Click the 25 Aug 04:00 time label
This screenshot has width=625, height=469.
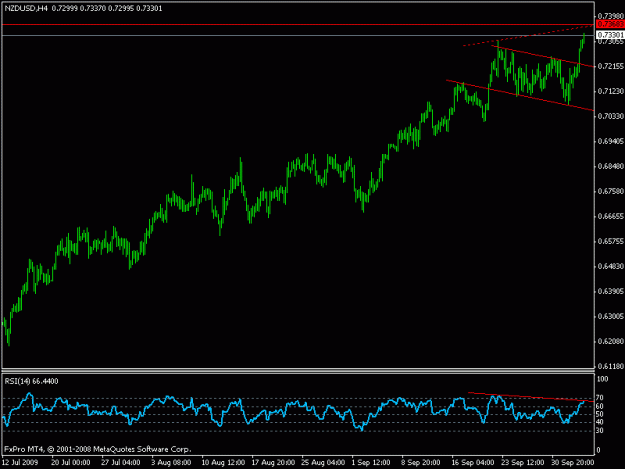click(x=323, y=462)
